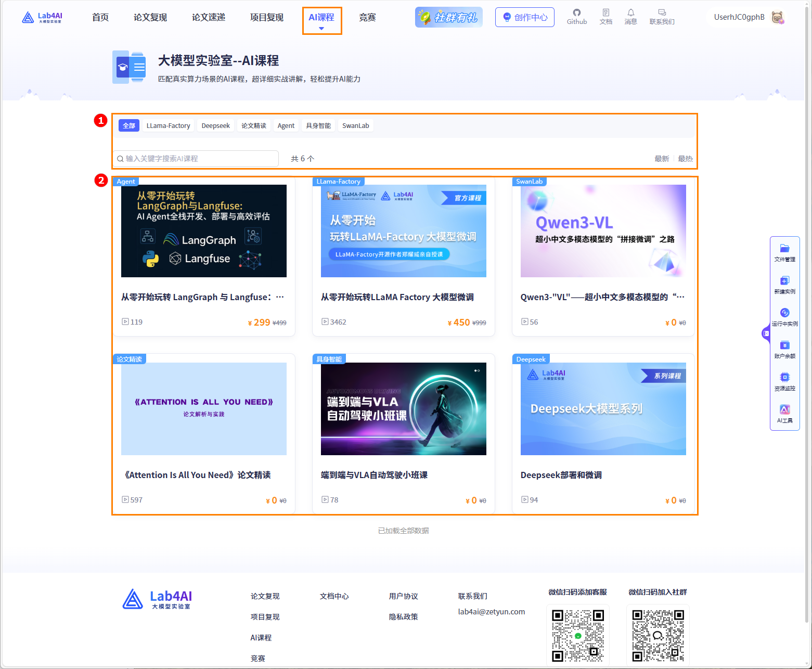Viewport: 812px width, 669px height.
Task: Toggle the Deepseek course filter
Action: click(215, 125)
